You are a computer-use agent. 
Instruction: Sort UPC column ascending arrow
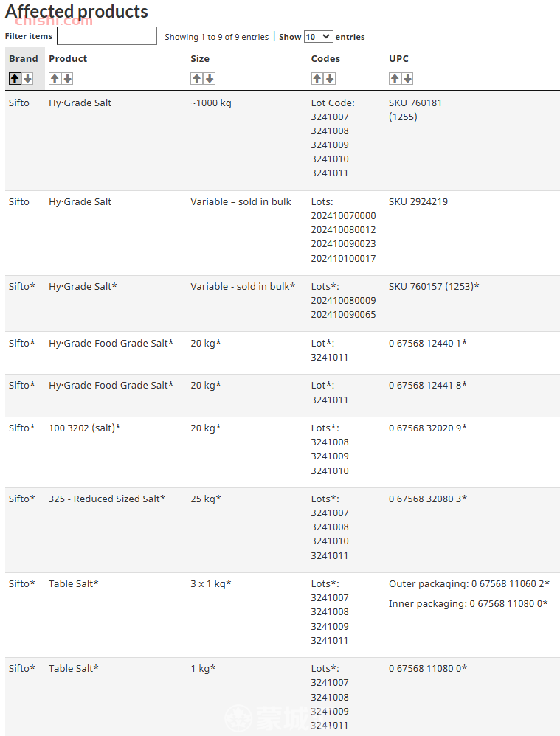point(395,78)
